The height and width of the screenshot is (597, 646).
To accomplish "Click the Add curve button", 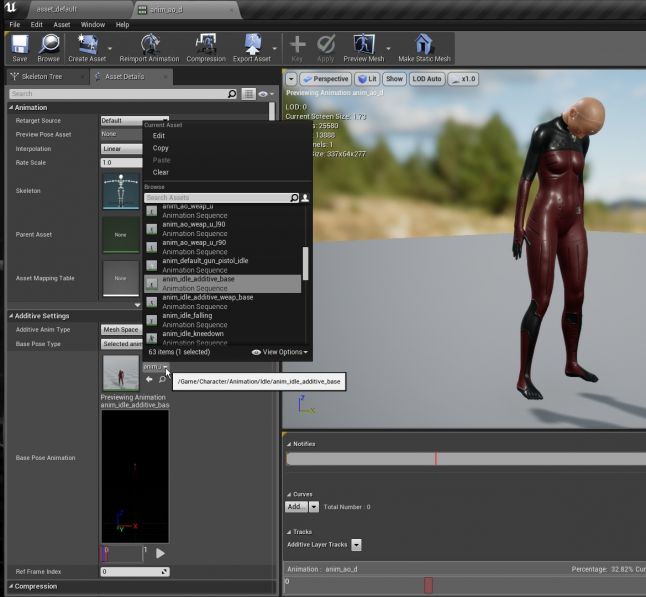I will click(x=296, y=507).
